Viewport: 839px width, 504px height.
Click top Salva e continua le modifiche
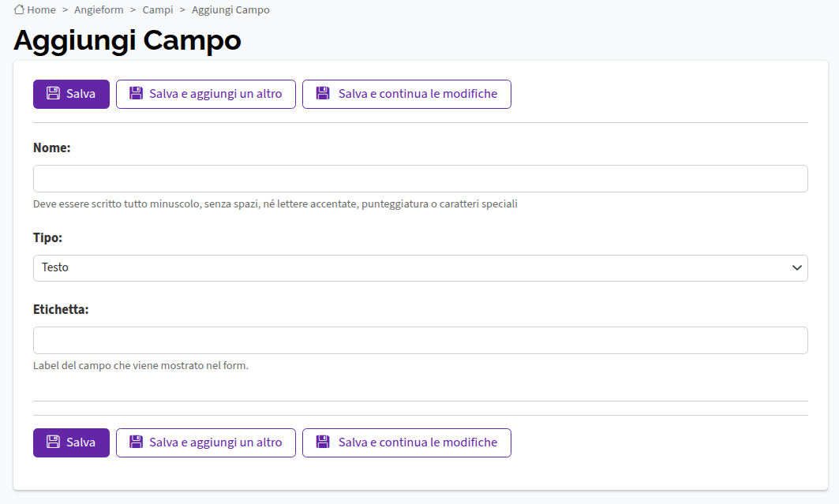point(406,94)
